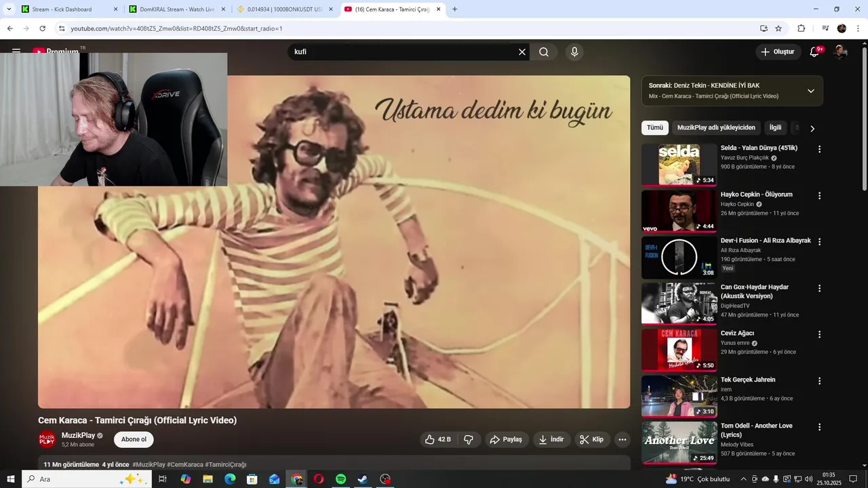Dislike the video with thumbs down

(469, 439)
